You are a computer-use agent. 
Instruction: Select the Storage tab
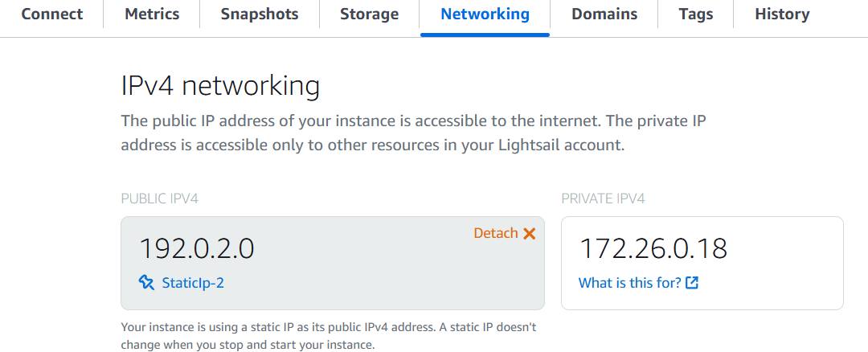point(369,14)
